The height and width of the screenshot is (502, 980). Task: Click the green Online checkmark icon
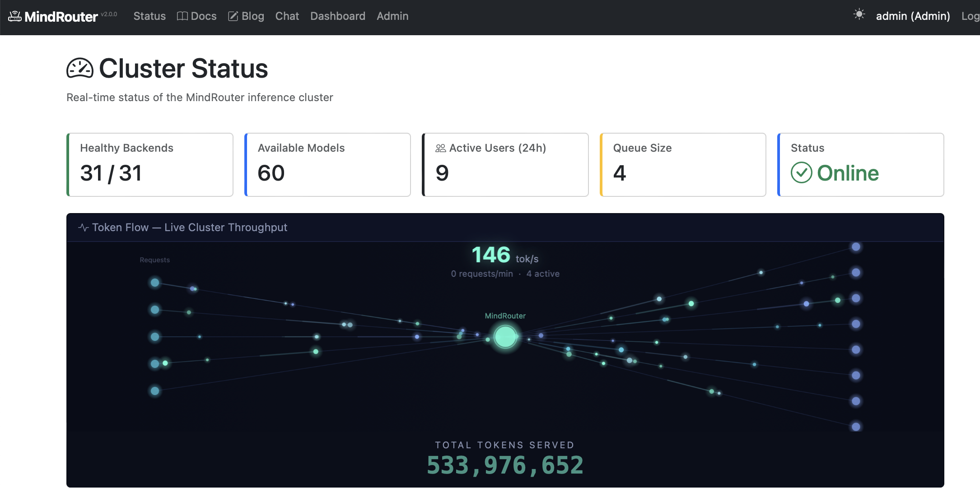(801, 172)
